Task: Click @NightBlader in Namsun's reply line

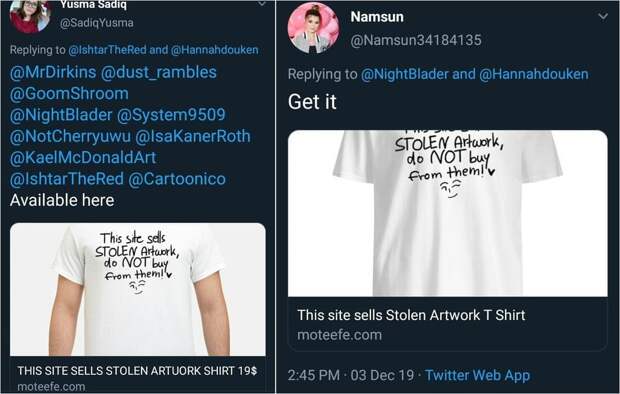Action: (x=405, y=74)
